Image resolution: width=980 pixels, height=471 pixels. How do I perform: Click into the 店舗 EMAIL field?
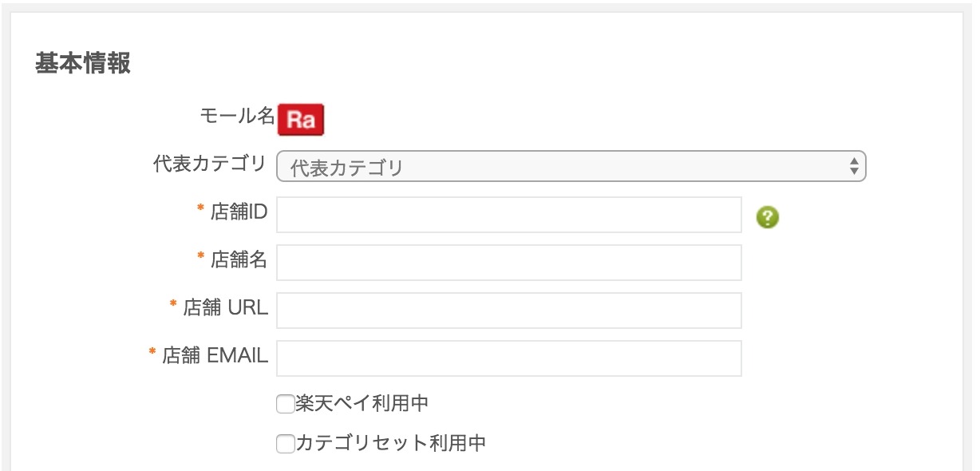point(509,358)
